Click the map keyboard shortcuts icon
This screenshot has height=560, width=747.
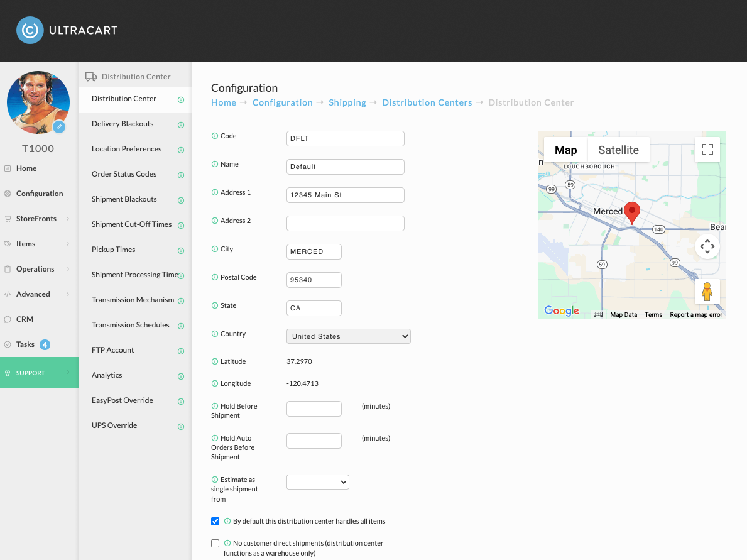598,314
